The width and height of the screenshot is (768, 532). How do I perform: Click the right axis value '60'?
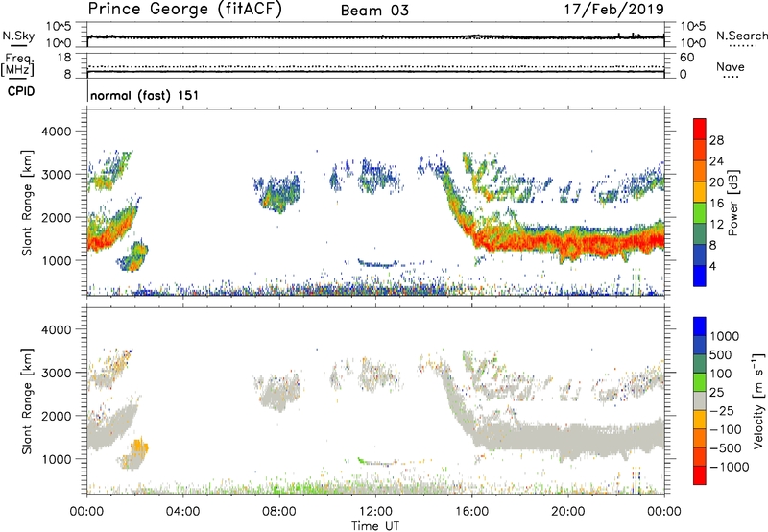coord(686,58)
